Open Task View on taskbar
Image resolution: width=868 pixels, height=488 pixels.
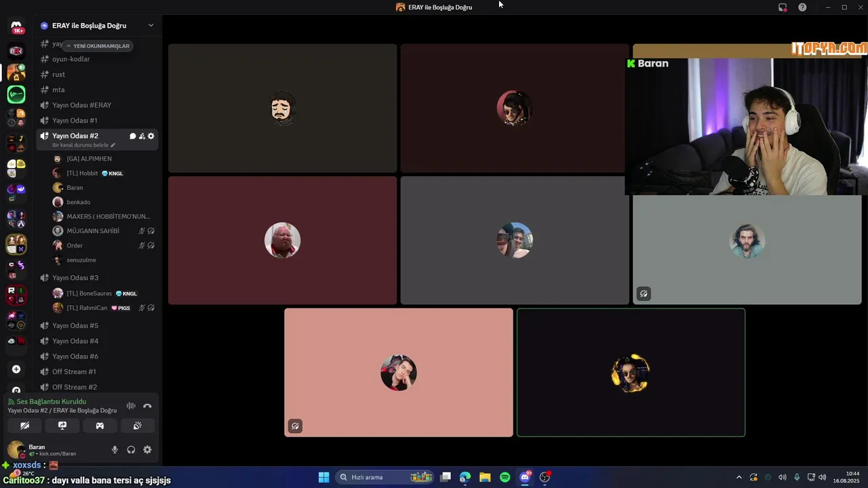point(446,477)
